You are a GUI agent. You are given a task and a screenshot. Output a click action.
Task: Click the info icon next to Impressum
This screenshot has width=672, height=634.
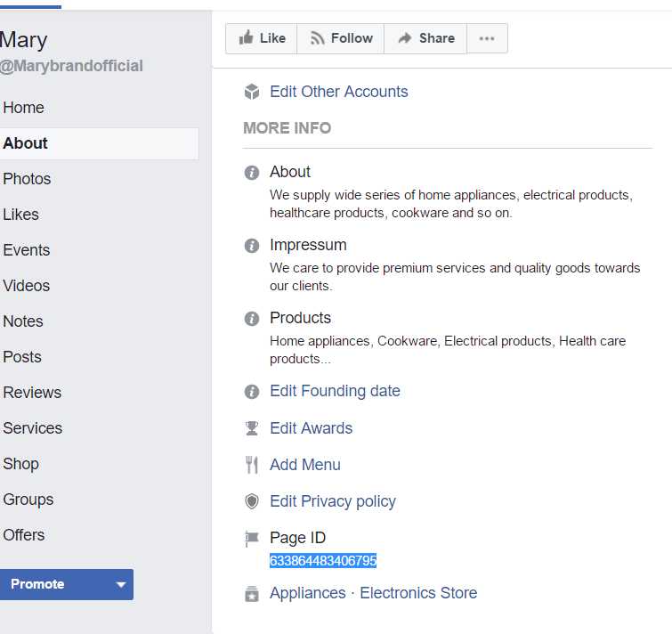tap(252, 246)
